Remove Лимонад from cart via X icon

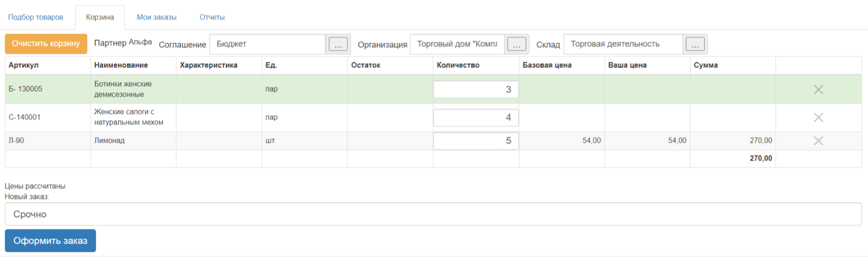click(x=818, y=141)
